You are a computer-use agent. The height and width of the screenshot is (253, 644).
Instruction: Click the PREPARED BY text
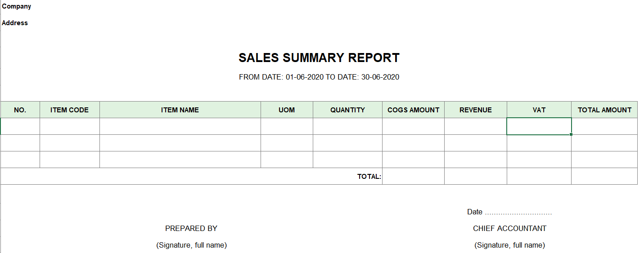pos(191,228)
